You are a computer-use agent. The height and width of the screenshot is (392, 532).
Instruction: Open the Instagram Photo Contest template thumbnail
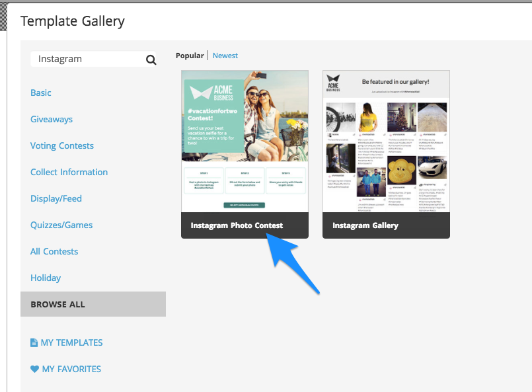pos(245,141)
